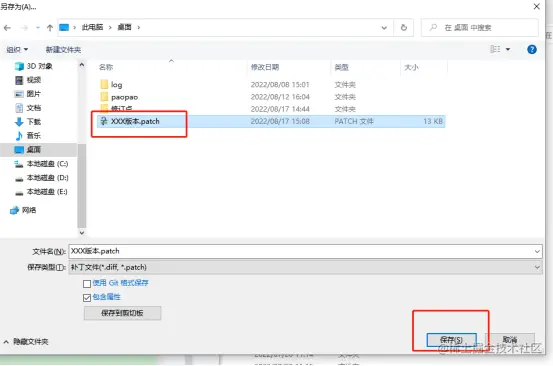
Task: Select 网络 in navigation pane
Action: (23, 210)
